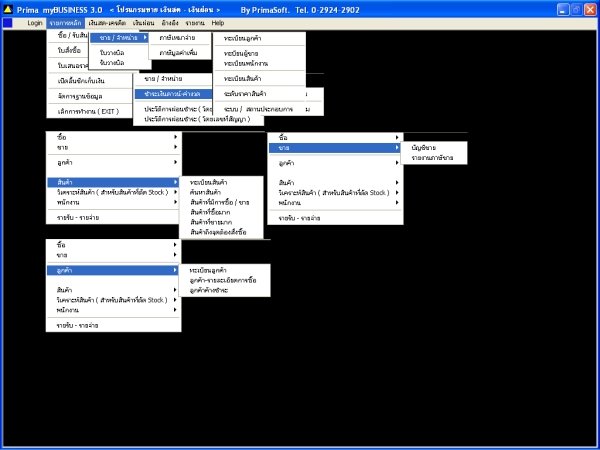Click the blue square icon beside Login
The height and width of the screenshot is (450, 600).
9,22
